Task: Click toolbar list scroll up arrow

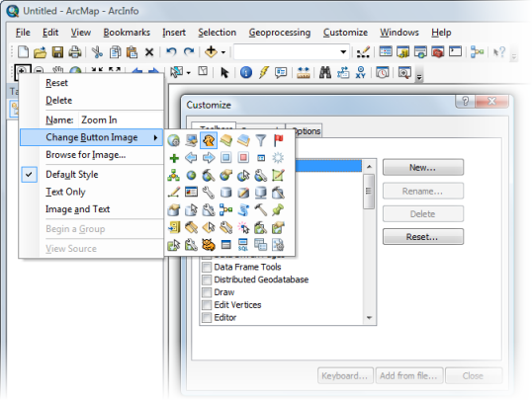Action: pos(369,167)
